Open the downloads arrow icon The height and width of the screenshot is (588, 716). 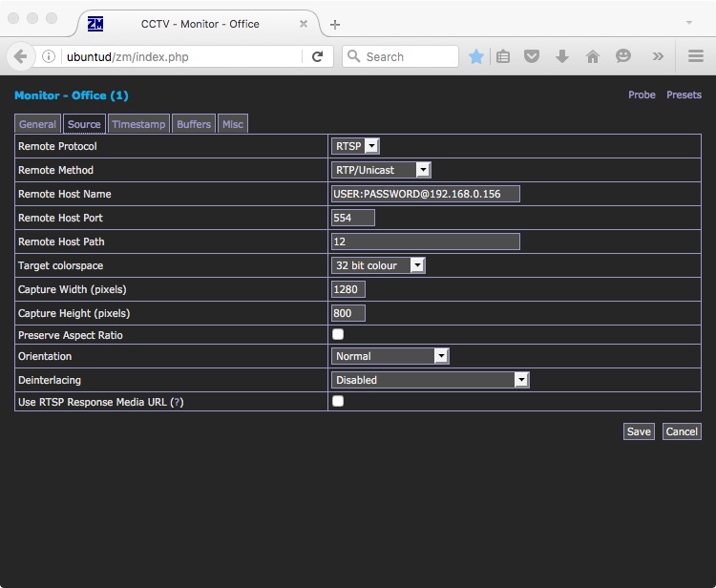coord(562,56)
